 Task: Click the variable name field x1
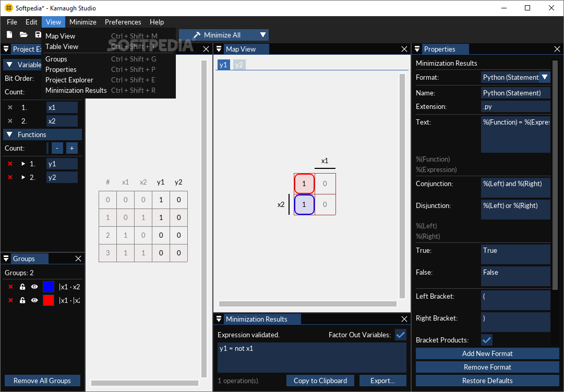pos(62,107)
